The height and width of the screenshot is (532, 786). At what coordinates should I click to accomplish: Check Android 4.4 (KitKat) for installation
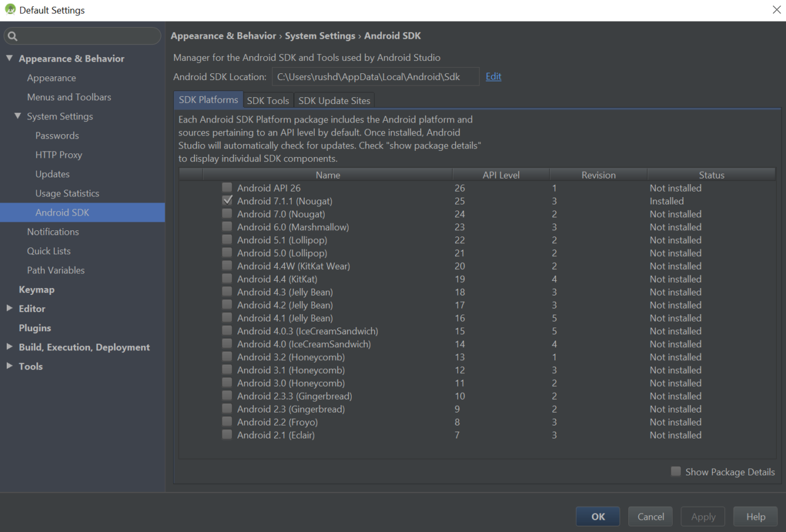point(227,278)
